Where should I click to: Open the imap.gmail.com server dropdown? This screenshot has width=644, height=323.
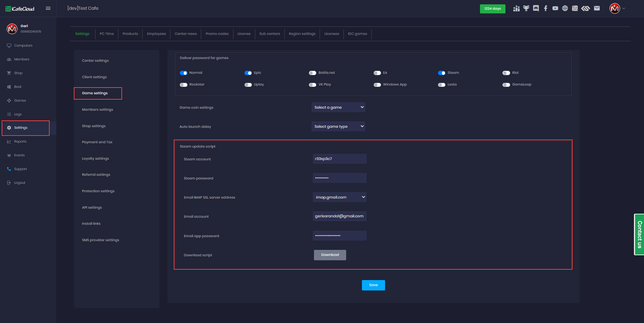tap(339, 197)
